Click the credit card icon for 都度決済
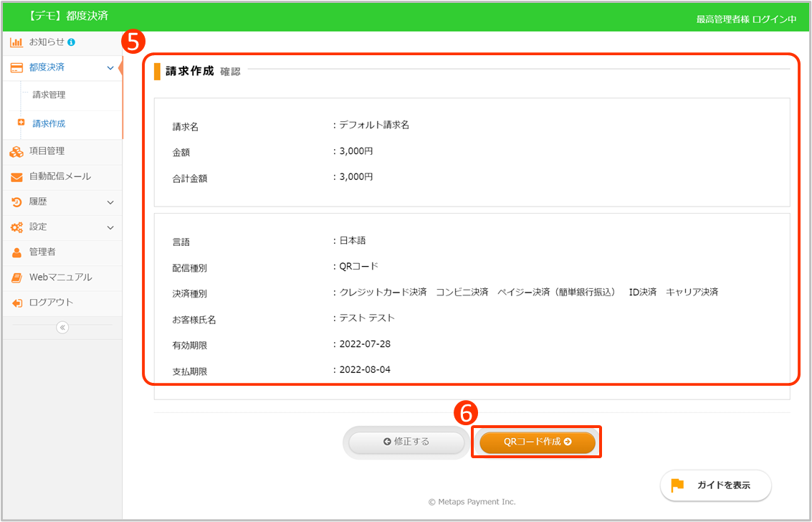The height and width of the screenshot is (522, 812). tap(16, 67)
